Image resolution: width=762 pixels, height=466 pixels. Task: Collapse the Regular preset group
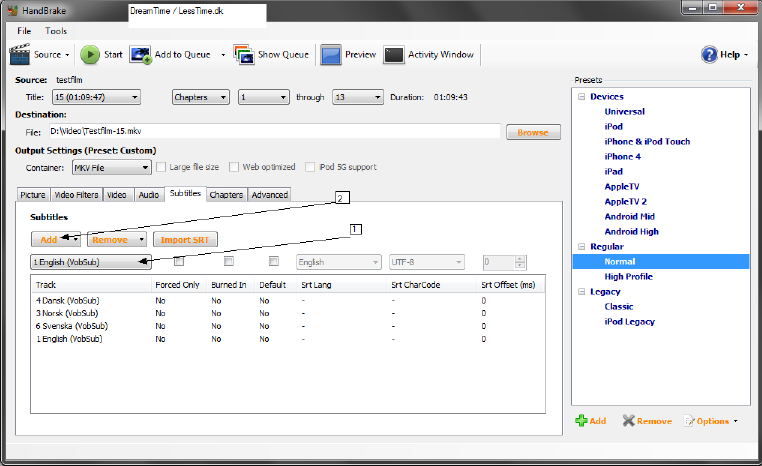[581, 247]
